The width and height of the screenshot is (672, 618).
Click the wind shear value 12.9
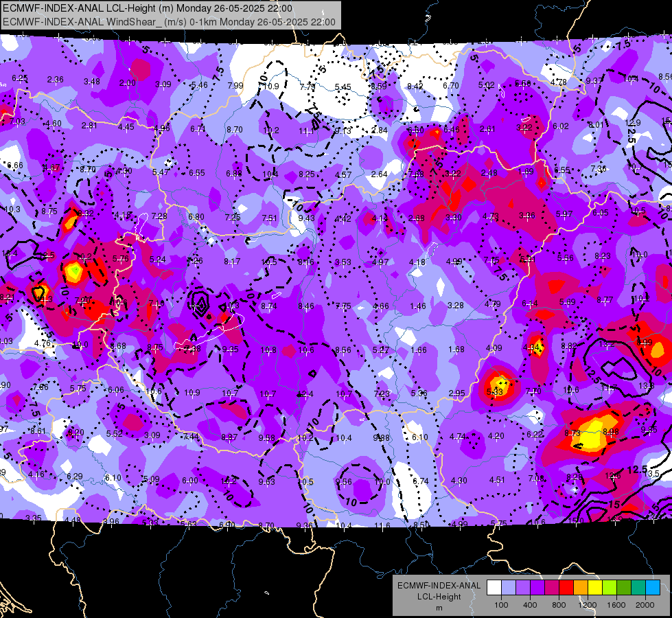click(x=633, y=123)
